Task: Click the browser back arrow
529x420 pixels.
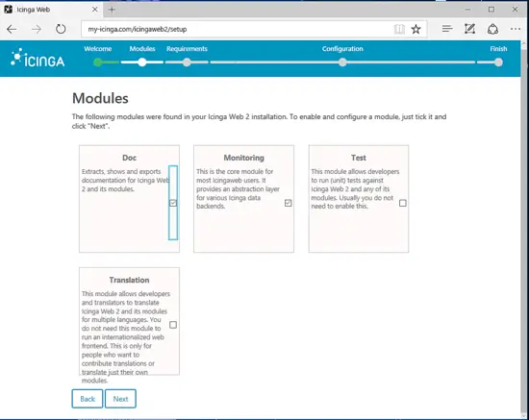Action: click(12, 30)
